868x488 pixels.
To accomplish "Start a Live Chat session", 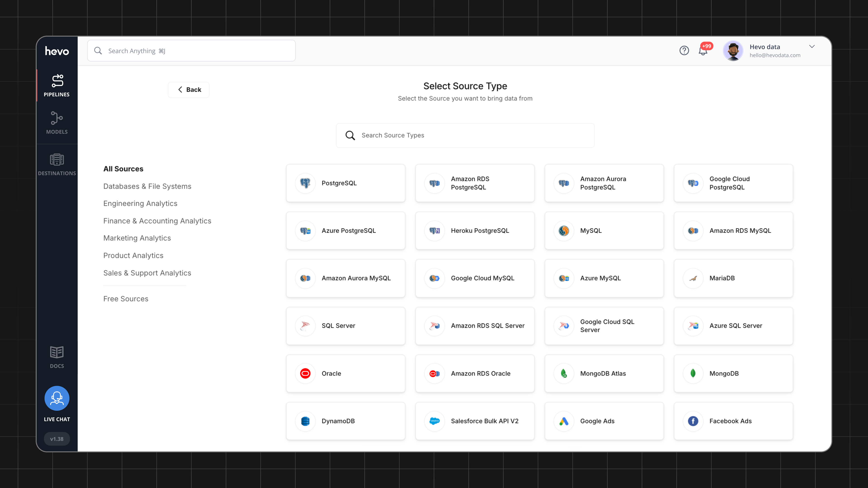I will 57,404.
